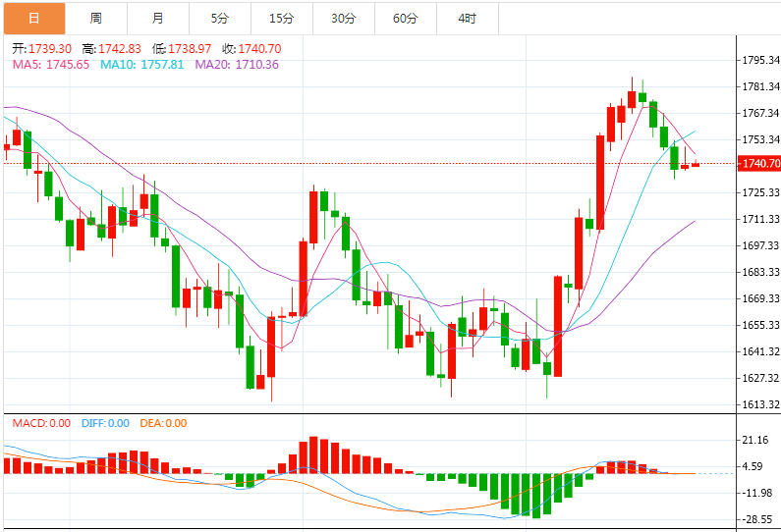Click the 21.16 MACD axis label
Image resolution: width=781 pixels, height=532 pixels.
(x=755, y=440)
